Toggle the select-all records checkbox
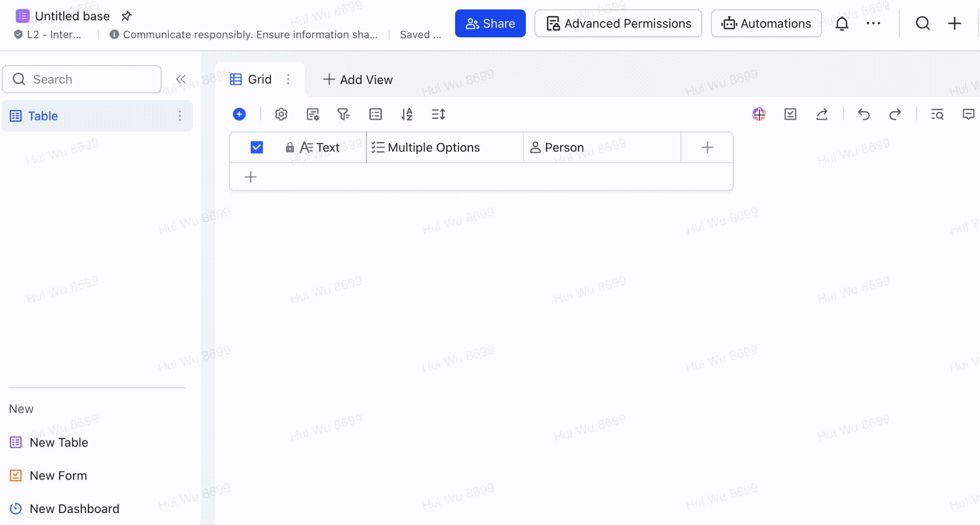This screenshot has height=525, width=980. coord(256,147)
